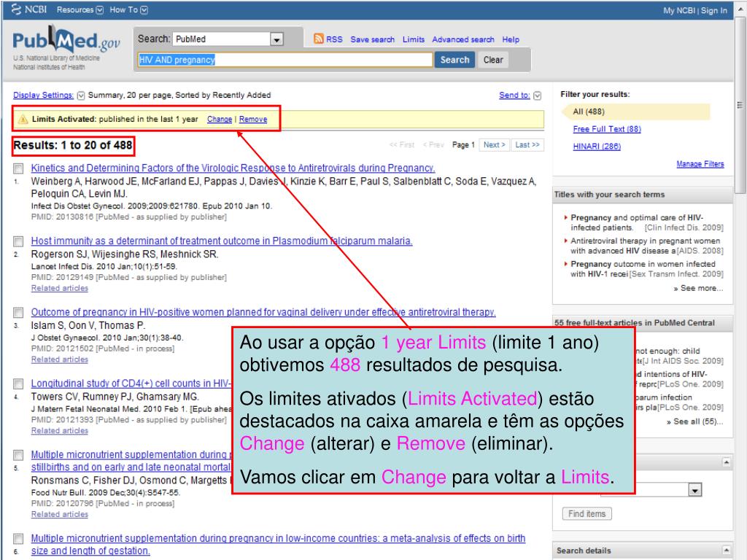Open How To dropdown menu
The width and height of the screenshot is (747, 560).
pyautogui.click(x=128, y=9)
